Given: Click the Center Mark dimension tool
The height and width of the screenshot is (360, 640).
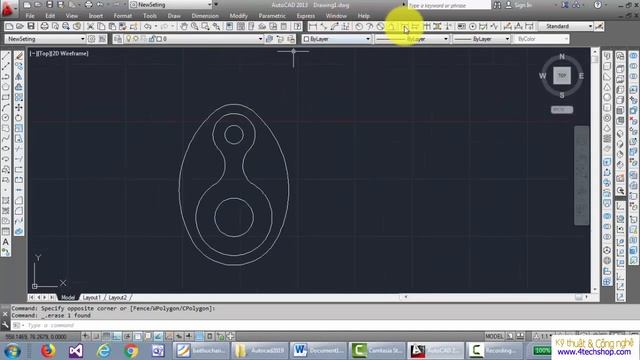Looking at the screenshot, I should click(472, 27).
